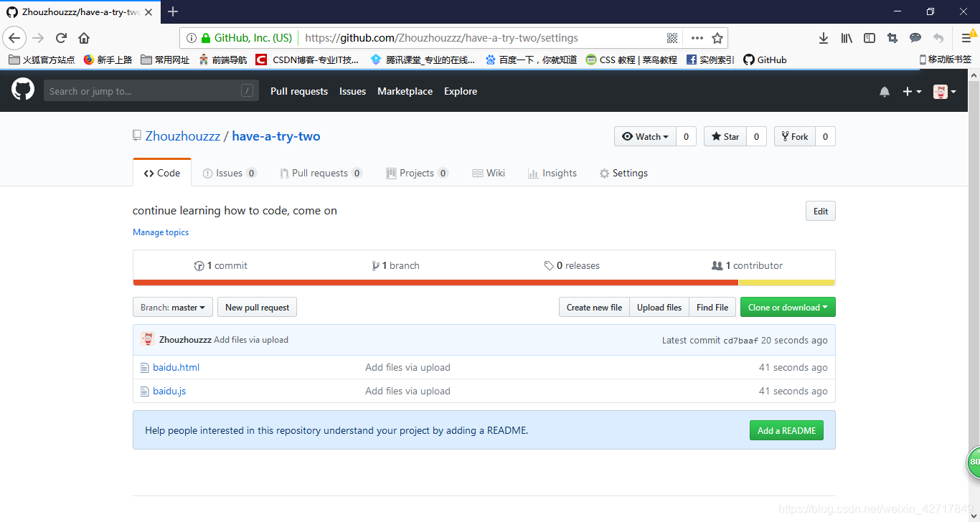Click Issues in the top navigation bar
This screenshot has width=980, height=522.
pyautogui.click(x=352, y=91)
